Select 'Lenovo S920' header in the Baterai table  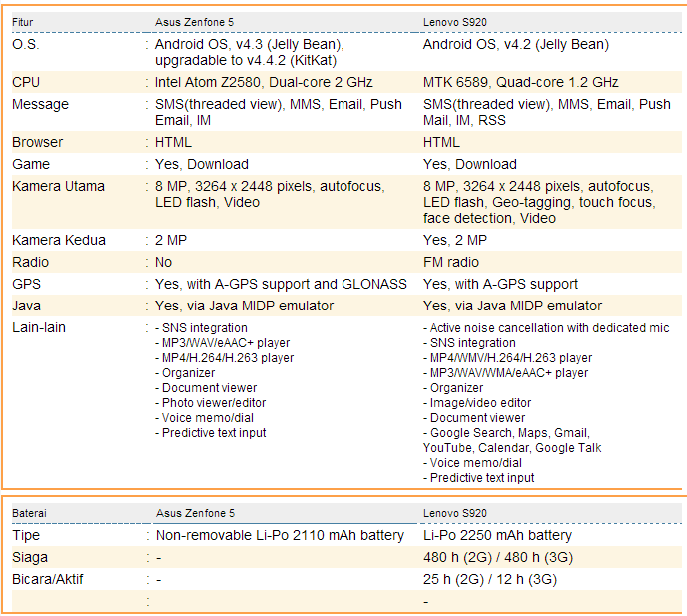click(x=454, y=513)
